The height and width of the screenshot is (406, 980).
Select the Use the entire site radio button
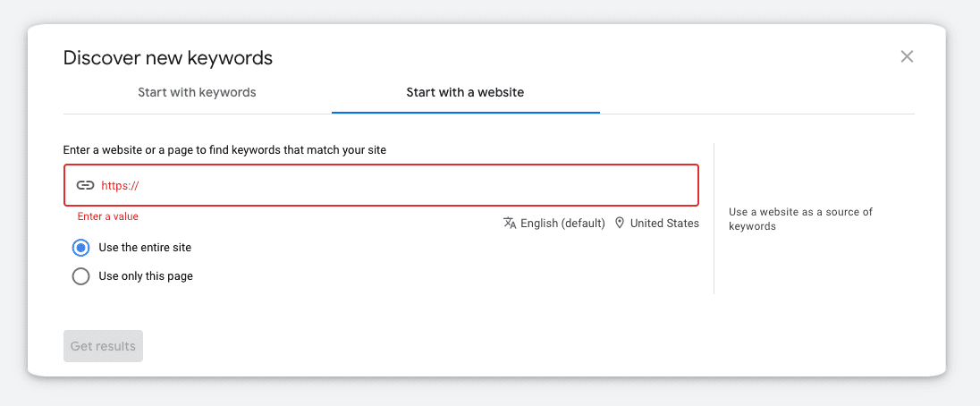click(x=80, y=248)
